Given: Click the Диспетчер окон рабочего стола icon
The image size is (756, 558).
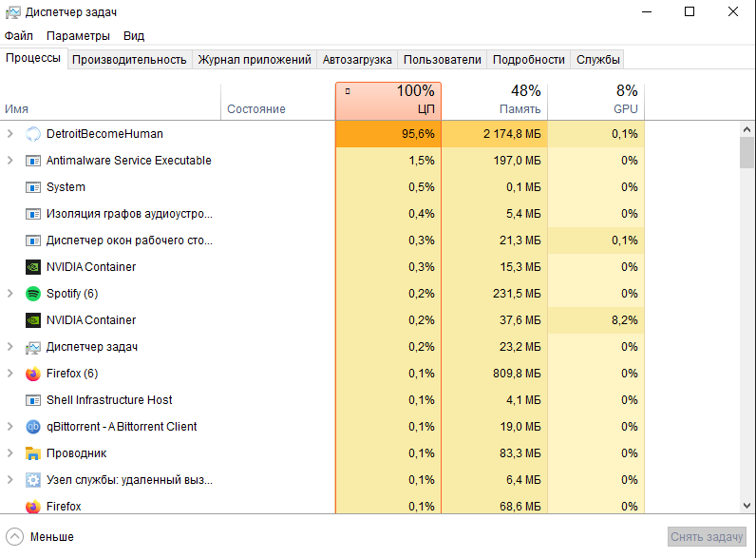Looking at the screenshot, I should [33, 241].
